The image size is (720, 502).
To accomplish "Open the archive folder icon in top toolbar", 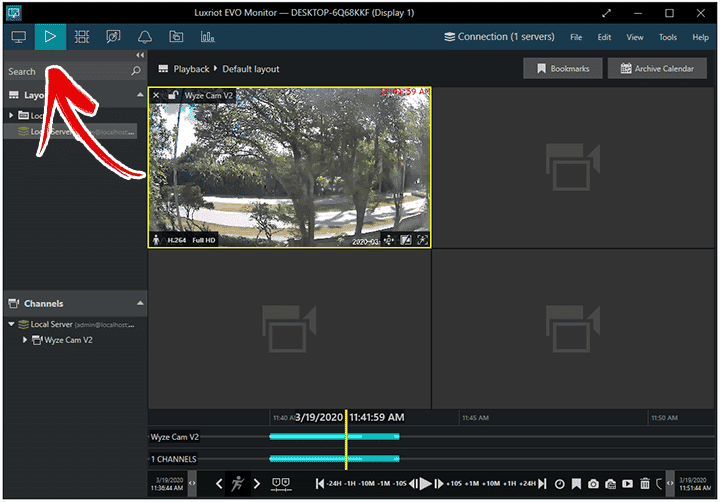I will point(176,37).
